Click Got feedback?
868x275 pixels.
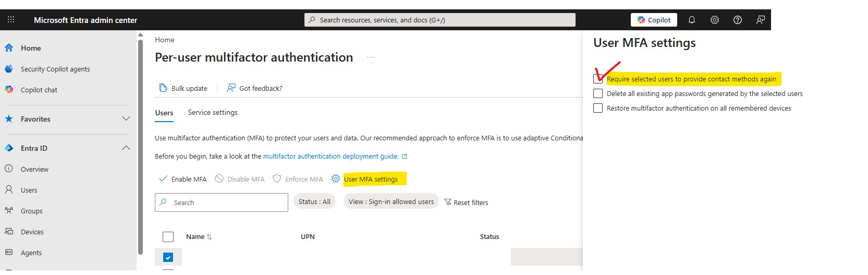tap(254, 88)
